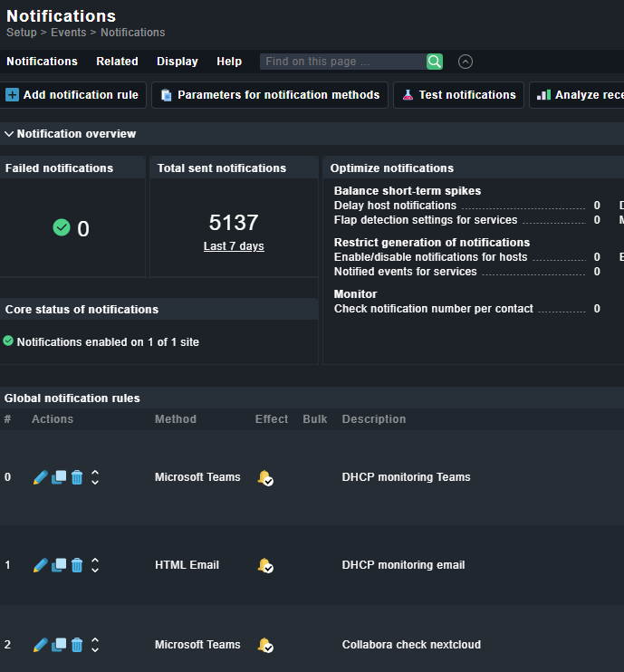Open the Help menu

[229, 62]
